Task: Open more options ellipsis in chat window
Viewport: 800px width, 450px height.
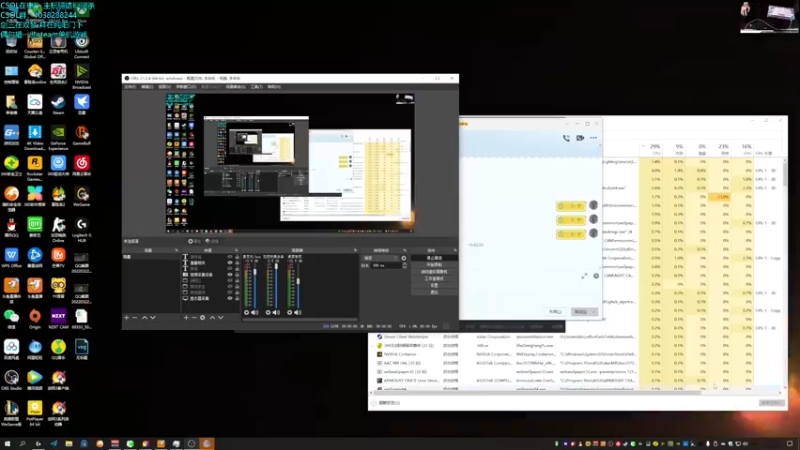Action: 593,138
